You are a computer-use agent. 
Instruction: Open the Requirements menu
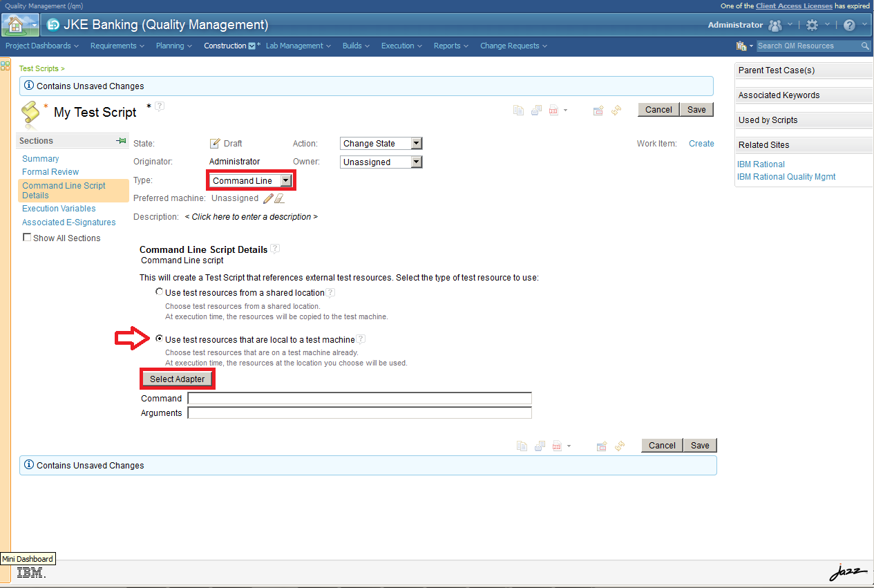[x=117, y=46]
